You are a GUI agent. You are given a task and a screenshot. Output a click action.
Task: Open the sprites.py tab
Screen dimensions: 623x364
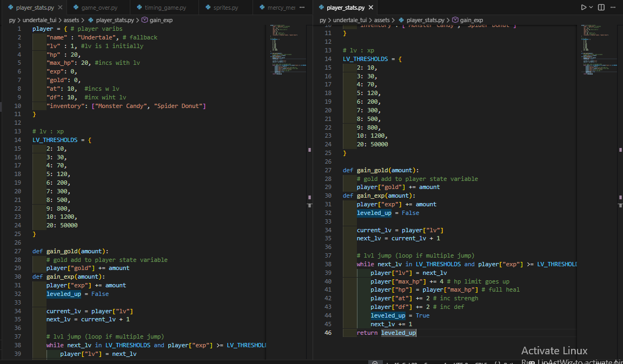[226, 8]
